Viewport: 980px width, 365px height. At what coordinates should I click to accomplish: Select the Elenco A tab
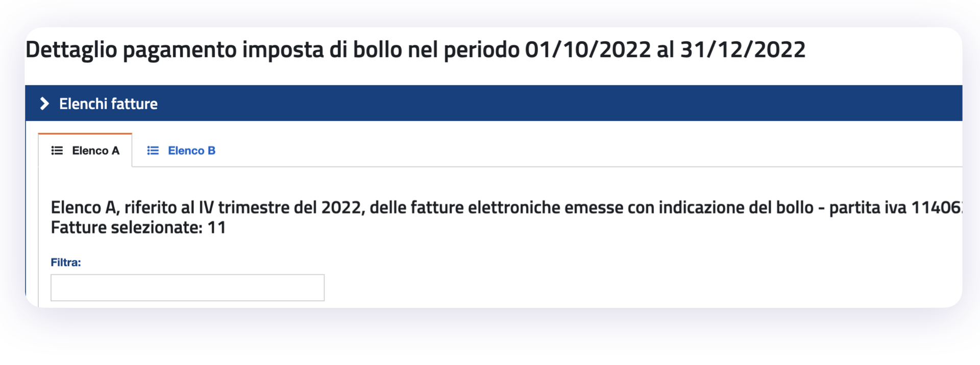click(x=85, y=151)
